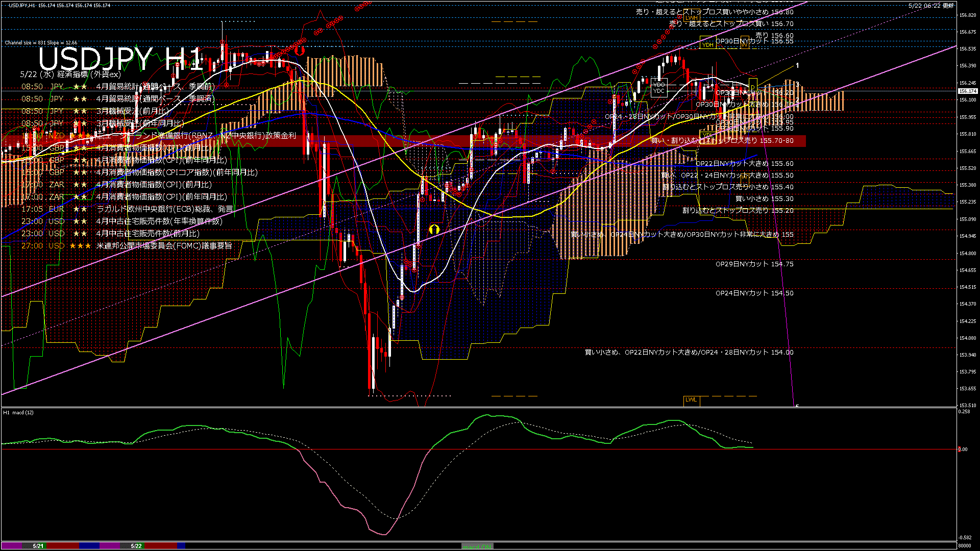Click the purple session block at the bar's left end

(x=11, y=546)
